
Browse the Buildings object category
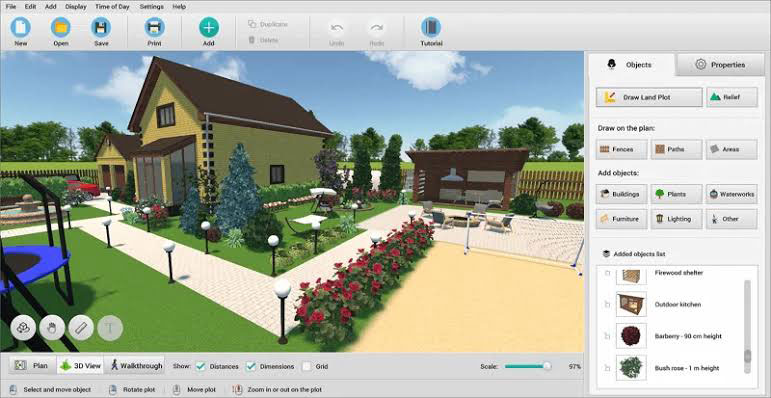point(622,194)
